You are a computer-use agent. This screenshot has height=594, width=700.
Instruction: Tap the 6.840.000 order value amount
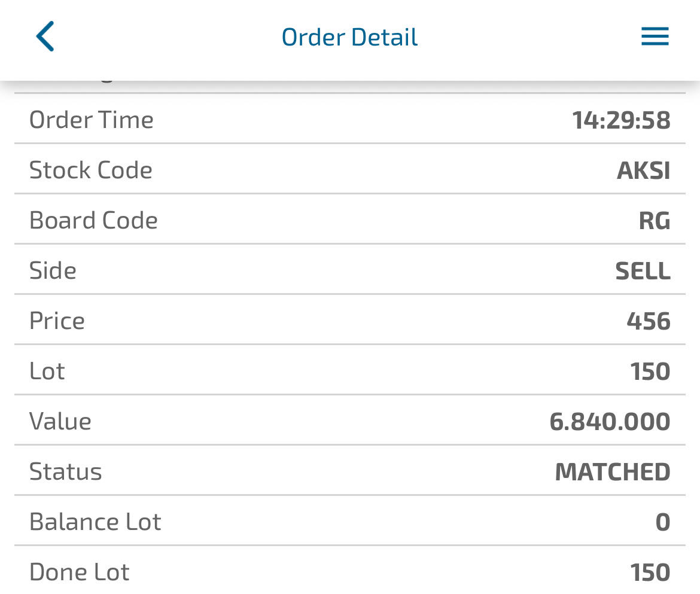pos(610,422)
